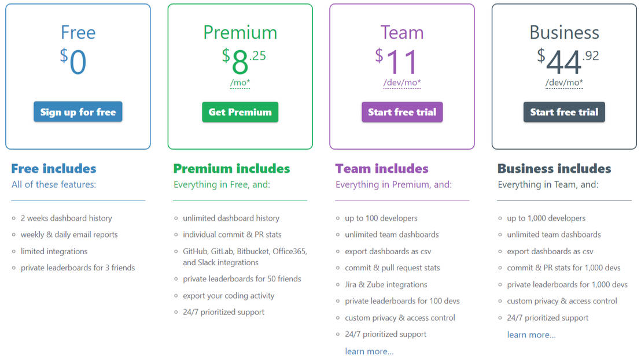The width and height of the screenshot is (641, 364).
Task: Click the 'Business includes' heading
Action: (x=554, y=169)
